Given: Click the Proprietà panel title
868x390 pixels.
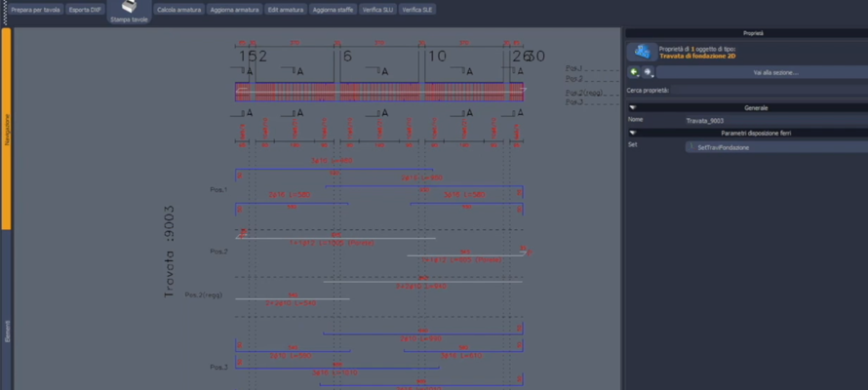Looking at the screenshot, I should pos(753,33).
